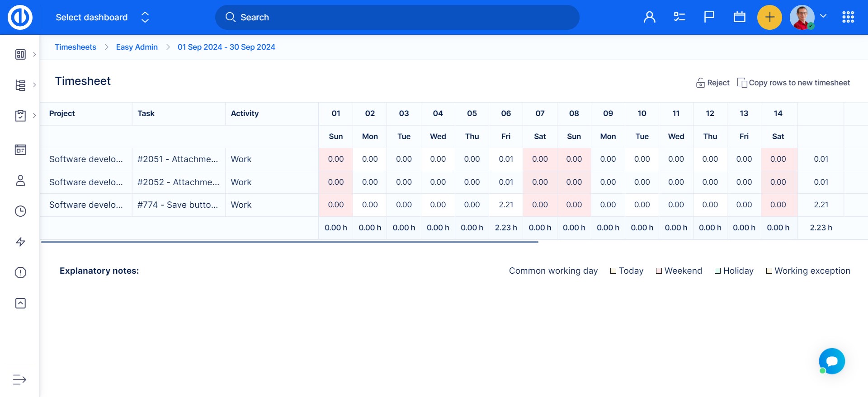Open the live chat bubble
868x397 pixels.
pyautogui.click(x=831, y=361)
